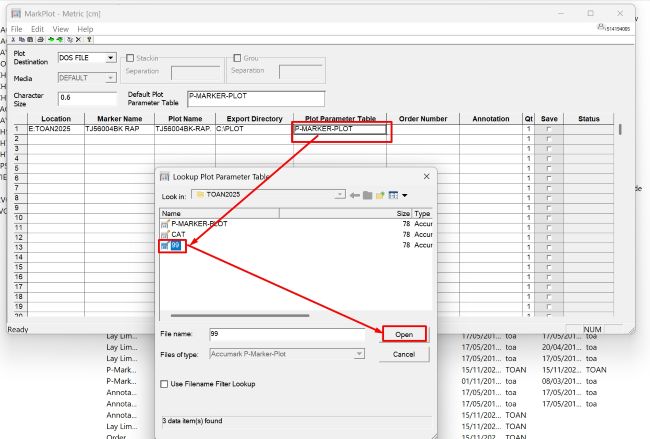Create a new folder in lookup dialog
Image resolution: width=650 pixels, height=439 pixels.
[x=380, y=194]
